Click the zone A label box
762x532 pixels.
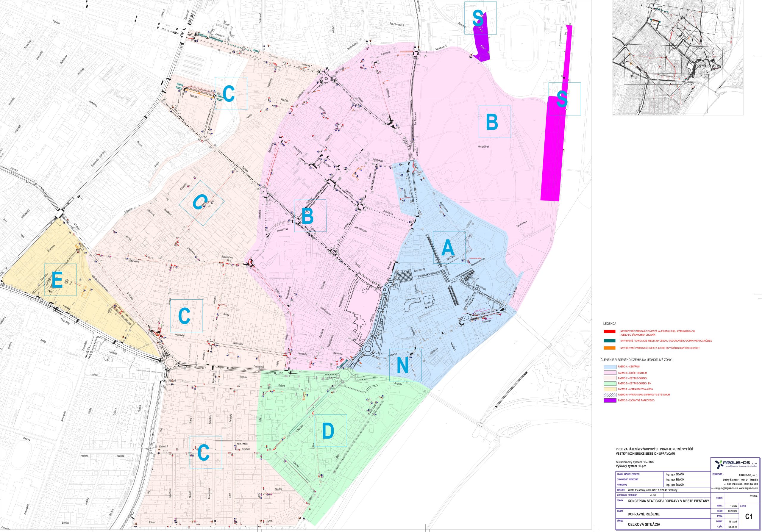[x=449, y=247]
